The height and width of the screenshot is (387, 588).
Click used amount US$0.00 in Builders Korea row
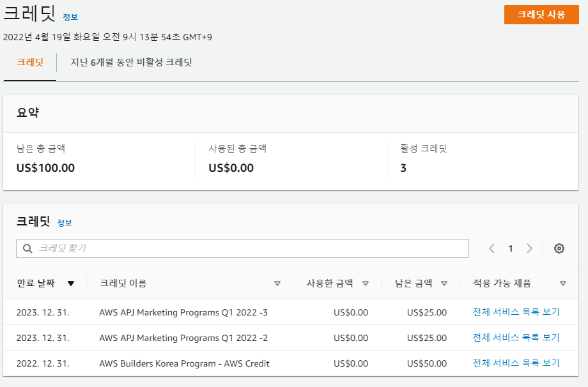pyautogui.click(x=351, y=363)
